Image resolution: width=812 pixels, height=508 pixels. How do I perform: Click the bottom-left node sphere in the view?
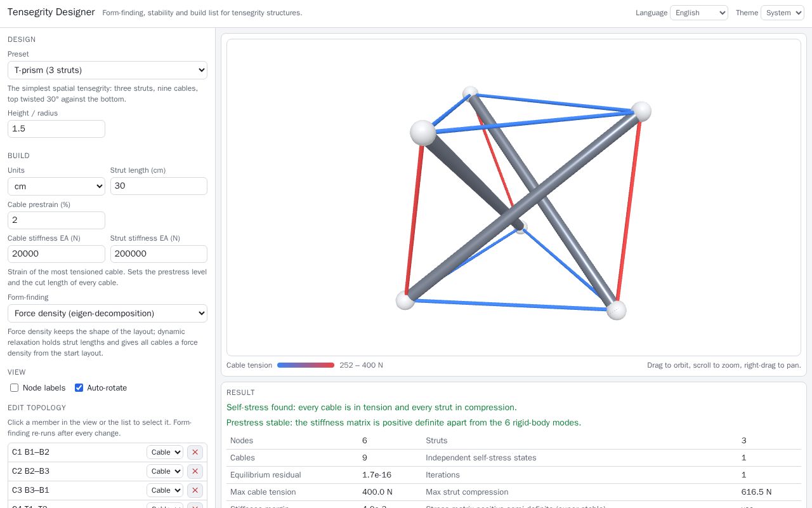405,300
